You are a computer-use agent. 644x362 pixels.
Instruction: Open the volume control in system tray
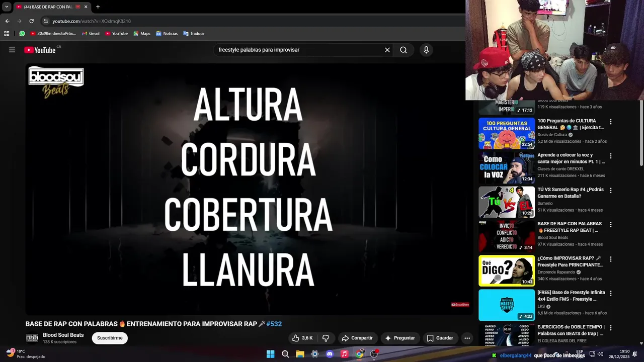600,354
